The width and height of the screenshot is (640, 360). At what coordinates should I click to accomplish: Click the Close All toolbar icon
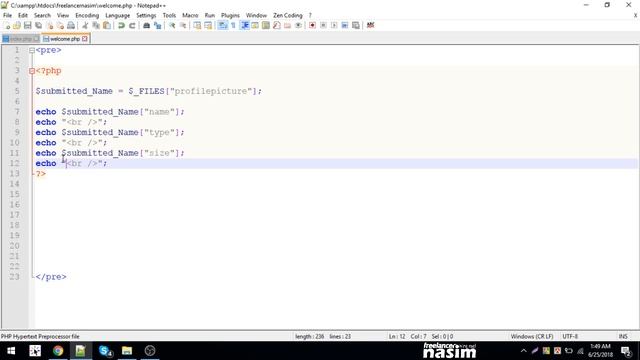tap(60, 25)
